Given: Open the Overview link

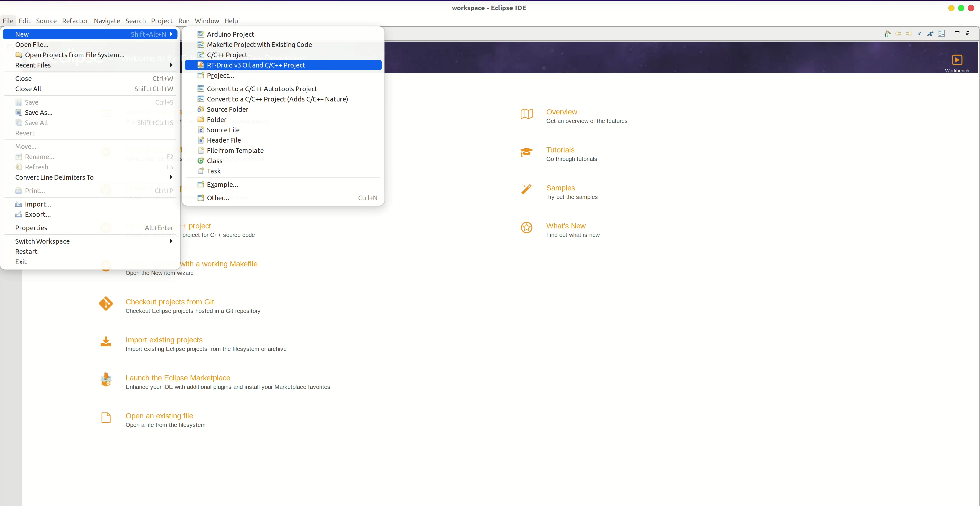Looking at the screenshot, I should [x=562, y=112].
